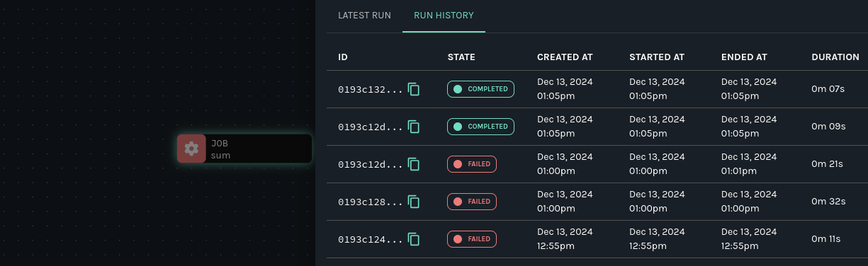
Task: Select the 0m 07s duration cell
Action: 828,89
